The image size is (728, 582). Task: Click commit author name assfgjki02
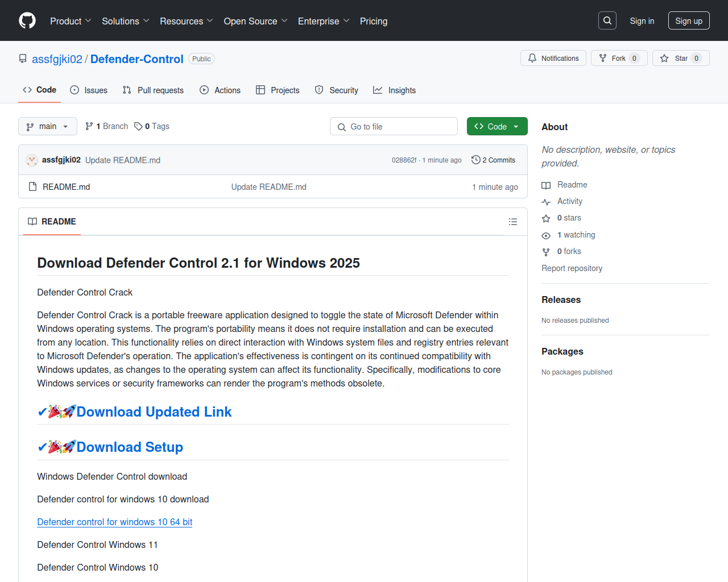click(61, 160)
